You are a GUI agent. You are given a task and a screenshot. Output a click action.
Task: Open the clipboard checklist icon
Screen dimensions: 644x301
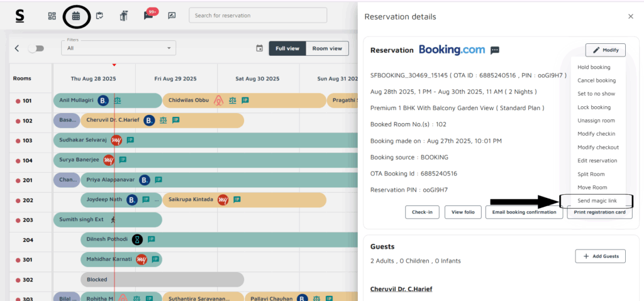coord(99,16)
